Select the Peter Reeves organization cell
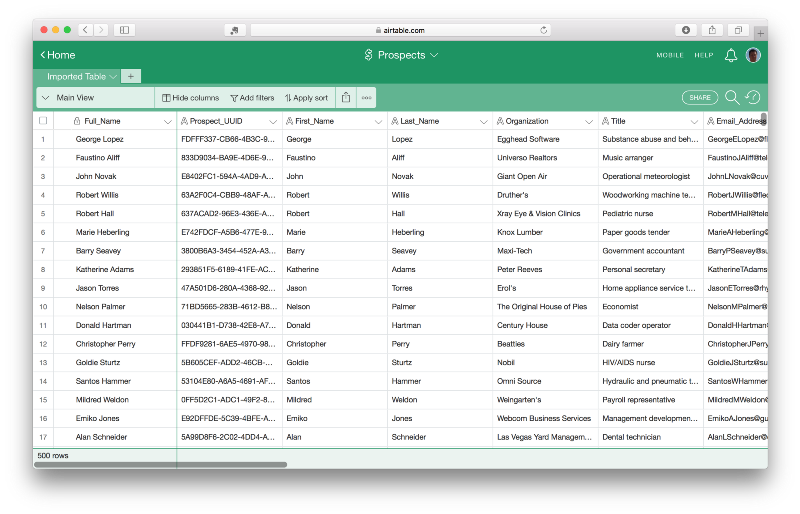Screen dimensions: 800x514 (545, 270)
